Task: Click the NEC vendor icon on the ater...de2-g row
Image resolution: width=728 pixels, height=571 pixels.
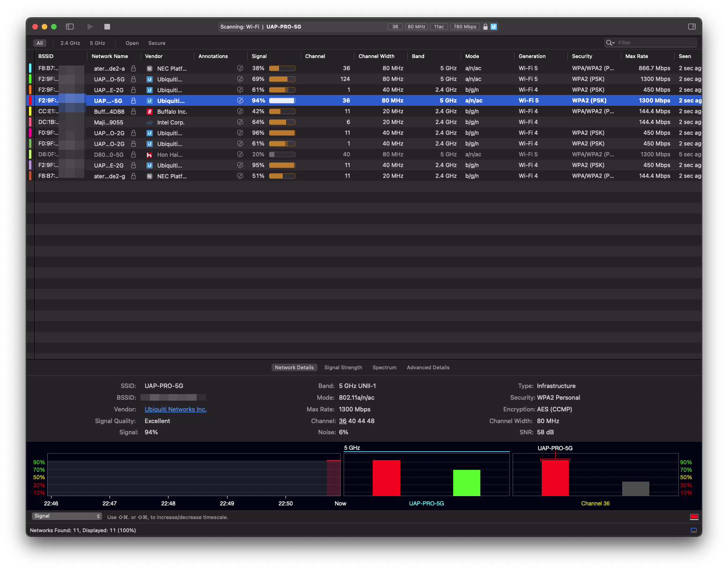Action: pyautogui.click(x=149, y=176)
